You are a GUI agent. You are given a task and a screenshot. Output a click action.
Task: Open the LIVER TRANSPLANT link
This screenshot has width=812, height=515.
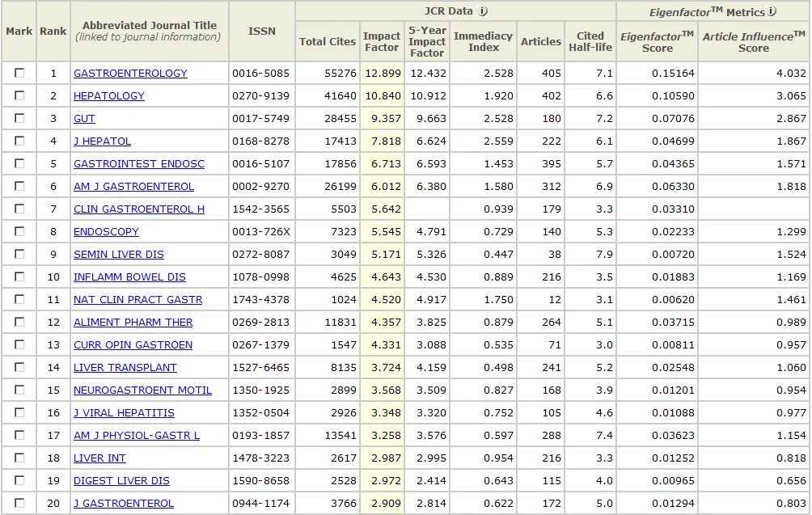tap(125, 368)
